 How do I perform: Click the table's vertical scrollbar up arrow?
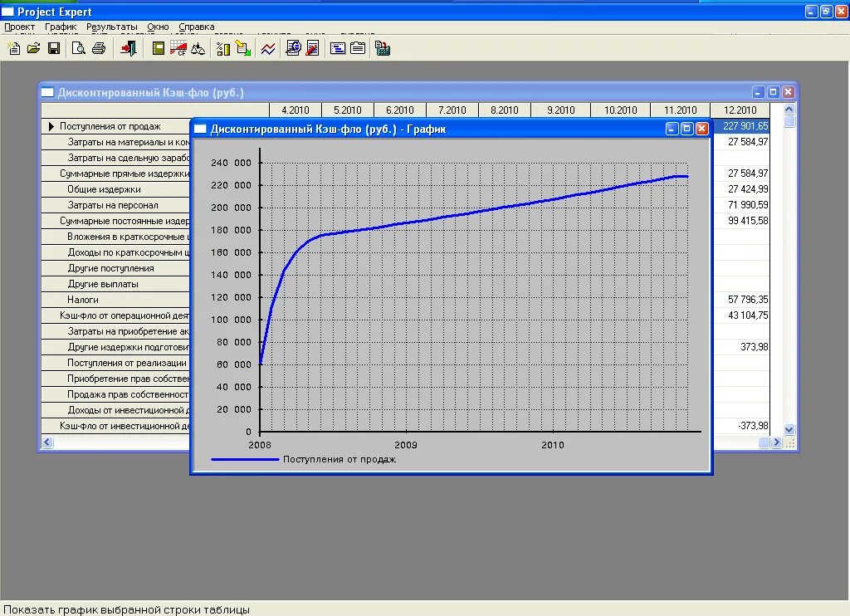tap(789, 109)
